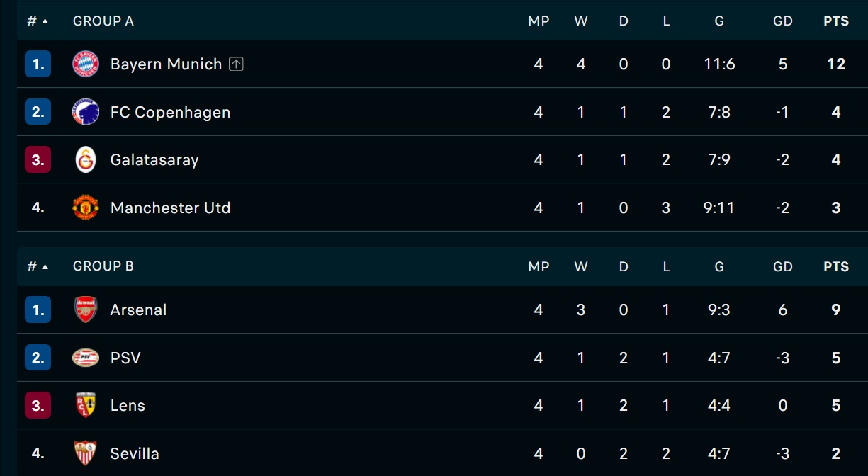The height and width of the screenshot is (476, 868).
Task: Sort Group A by rank arrow
Action: click(x=45, y=21)
